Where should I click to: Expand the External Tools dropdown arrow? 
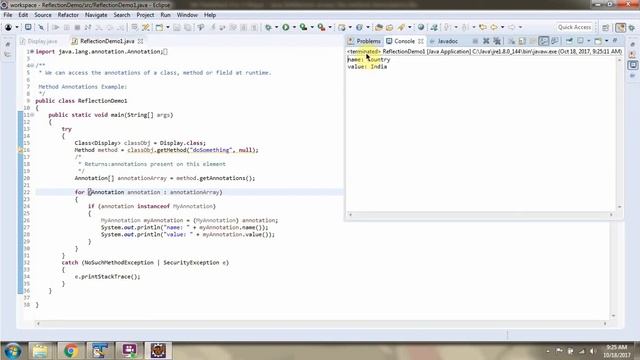(330, 27)
